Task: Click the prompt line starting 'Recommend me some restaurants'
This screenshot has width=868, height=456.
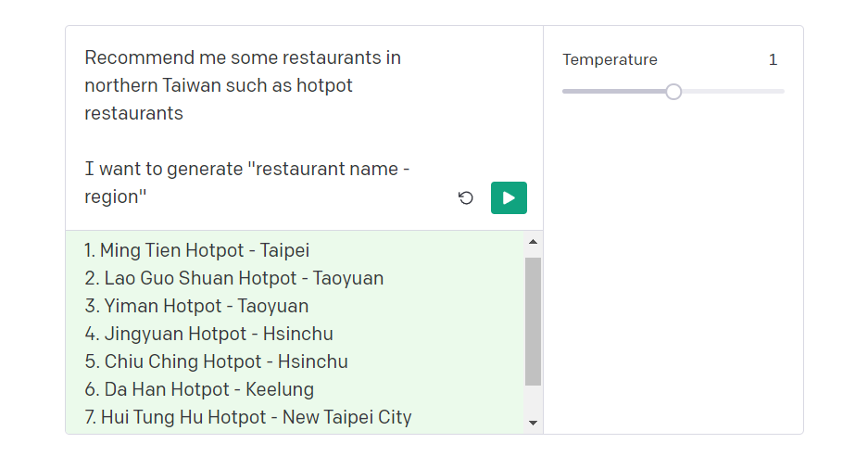Action: (x=243, y=57)
